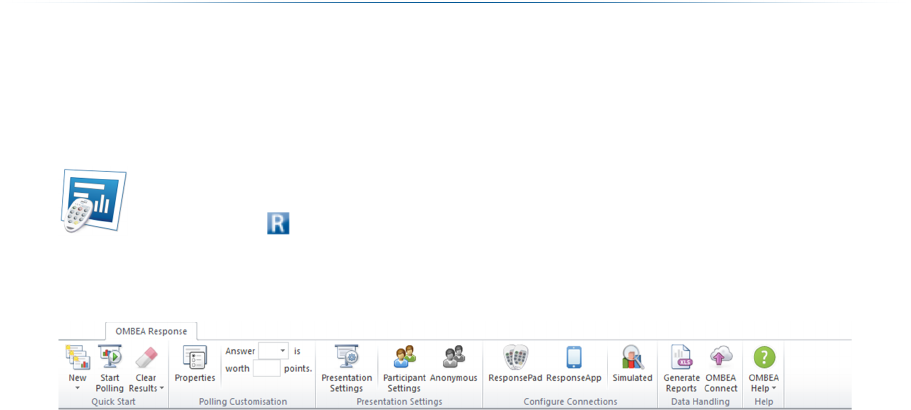Open the polling Properties icon
The height and width of the screenshot is (410, 911).
[195, 357]
